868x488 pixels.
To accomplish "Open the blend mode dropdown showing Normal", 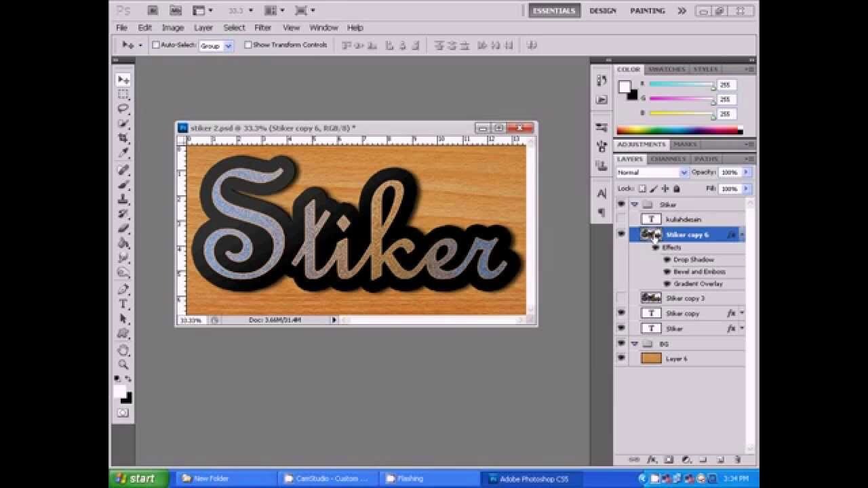I will (x=650, y=172).
